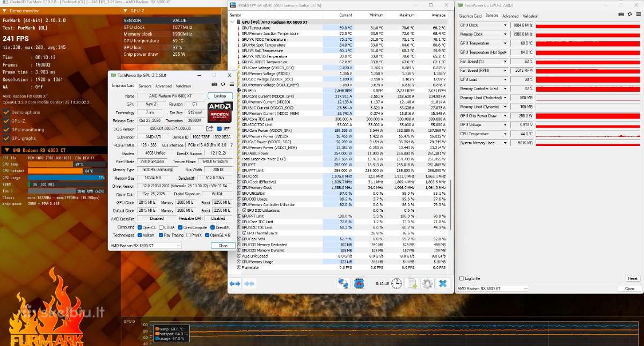Toggle FurMark GPU monitoring checkbox
Screen dimensions: 644x346
pos(6,129)
